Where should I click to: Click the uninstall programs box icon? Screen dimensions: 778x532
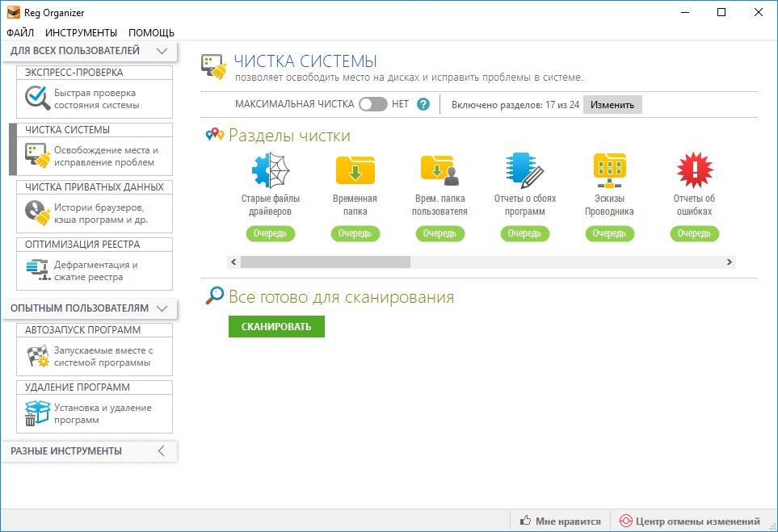point(38,413)
